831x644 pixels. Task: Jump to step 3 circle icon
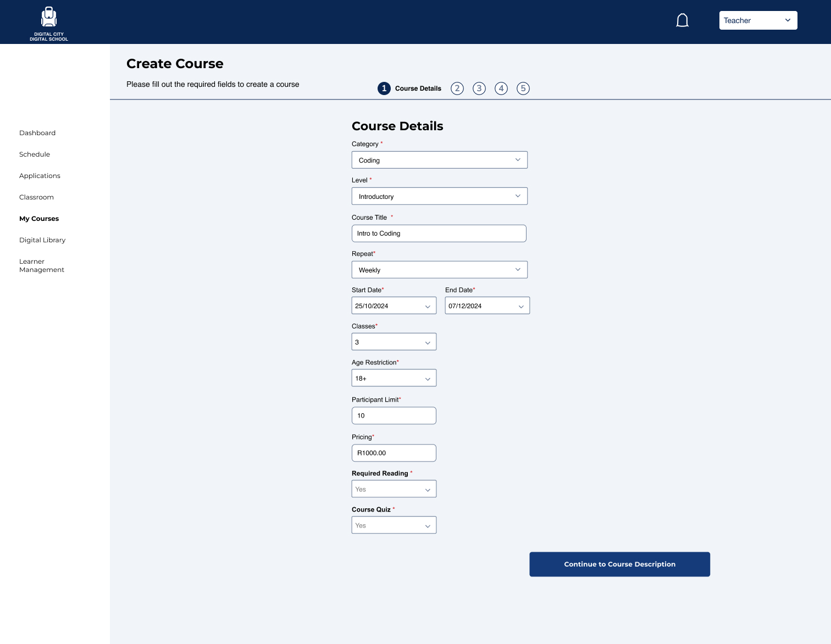click(x=479, y=88)
